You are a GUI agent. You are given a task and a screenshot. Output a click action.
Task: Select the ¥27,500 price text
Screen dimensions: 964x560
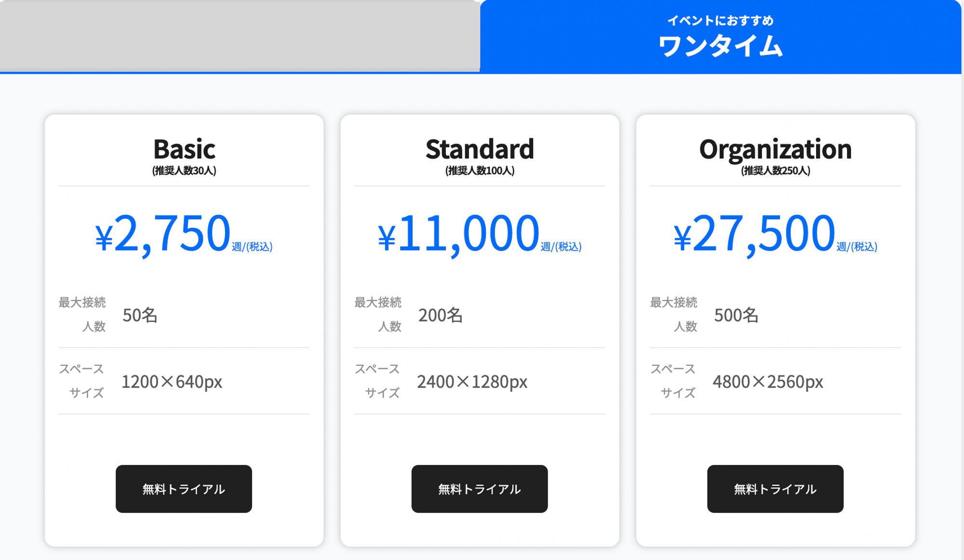point(754,234)
